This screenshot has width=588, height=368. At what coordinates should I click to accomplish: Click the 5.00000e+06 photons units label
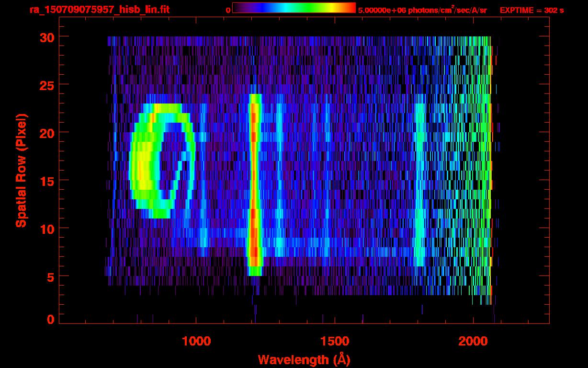(x=422, y=10)
